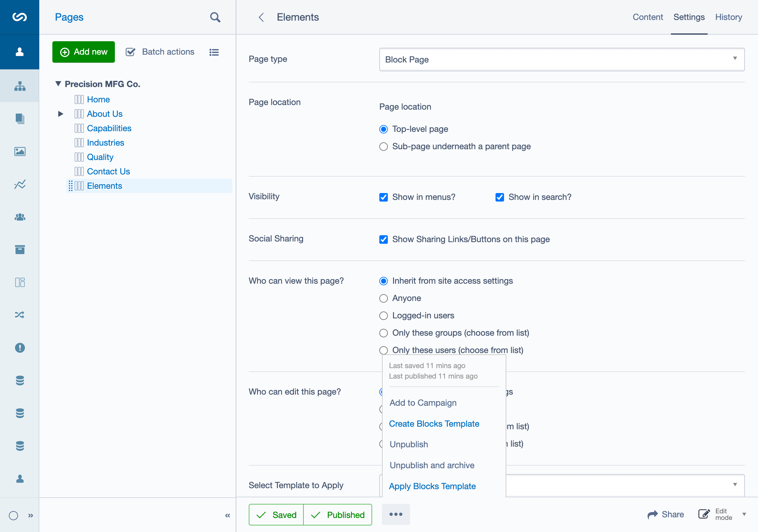Viewport: 758px width, 532px height.
Task: Open the three-dots more options button
Action: (396, 514)
